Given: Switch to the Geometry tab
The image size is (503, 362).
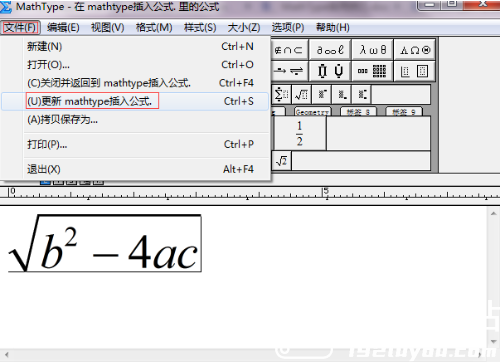Looking at the screenshot, I should click(x=312, y=112).
